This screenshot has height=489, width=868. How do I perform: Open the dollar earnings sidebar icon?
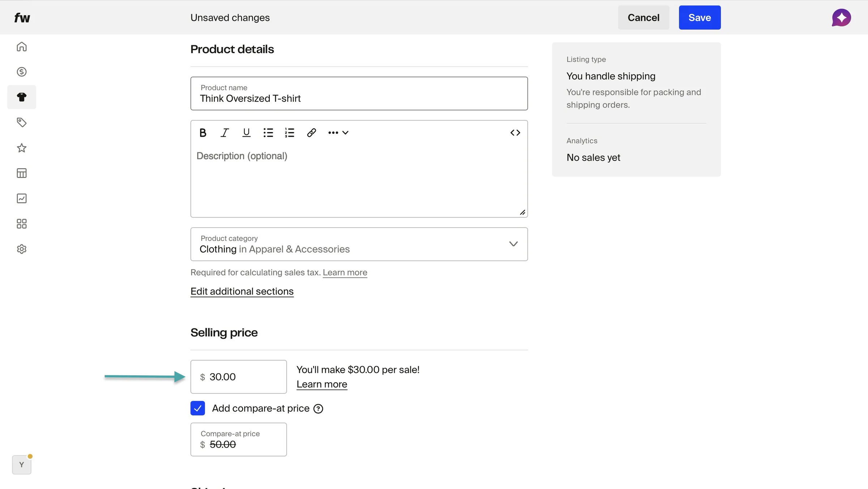tap(22, 72)
